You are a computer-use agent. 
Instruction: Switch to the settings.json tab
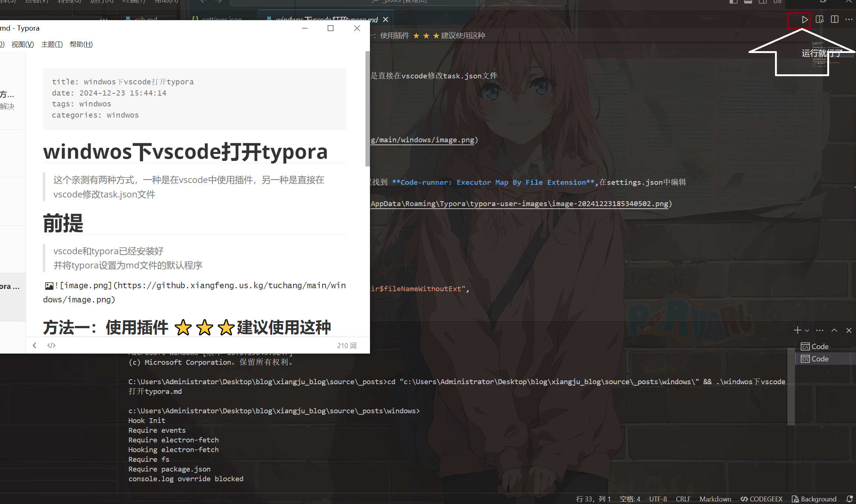pos(222,19)
